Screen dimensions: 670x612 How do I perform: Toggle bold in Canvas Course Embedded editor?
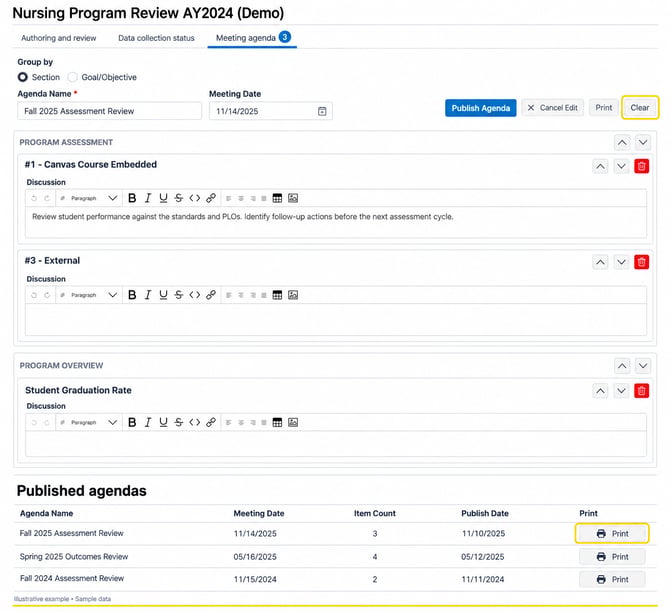(x=132, y=198)
